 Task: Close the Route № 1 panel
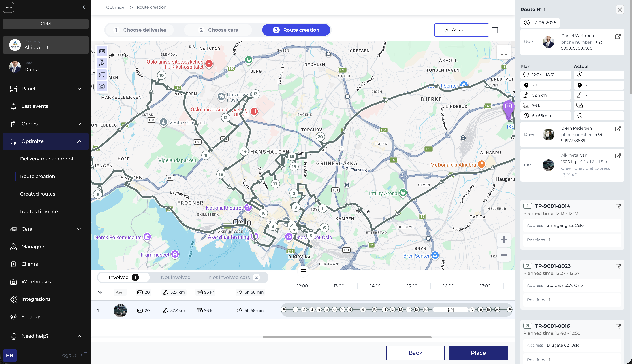click(620, 10)
